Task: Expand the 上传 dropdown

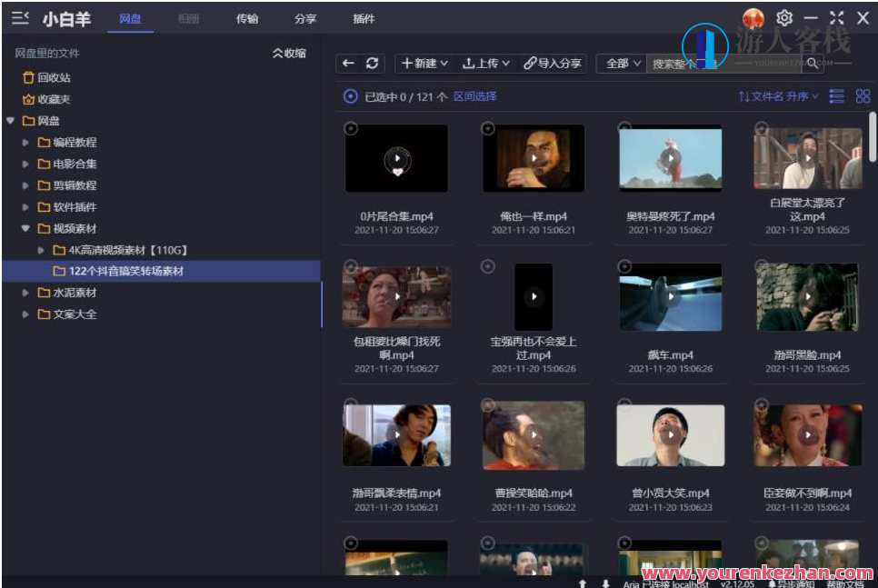Action: tap(487, 63)
